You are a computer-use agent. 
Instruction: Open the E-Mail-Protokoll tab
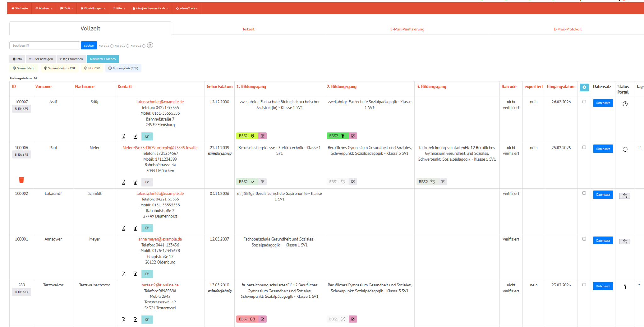point(567,29)
